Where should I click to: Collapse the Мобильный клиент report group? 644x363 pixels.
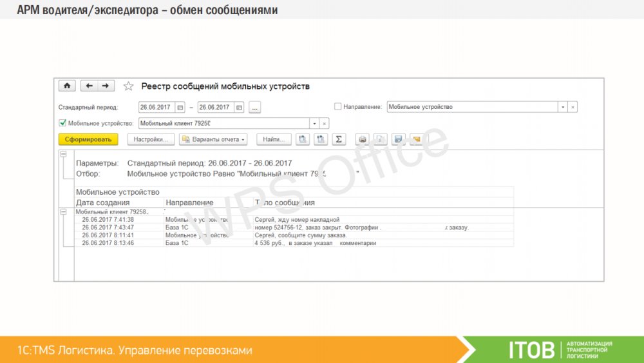63,211
